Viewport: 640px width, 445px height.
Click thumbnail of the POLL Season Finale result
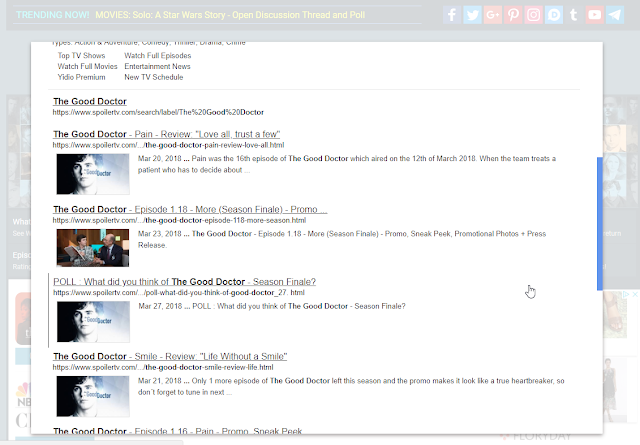point(93,322)
